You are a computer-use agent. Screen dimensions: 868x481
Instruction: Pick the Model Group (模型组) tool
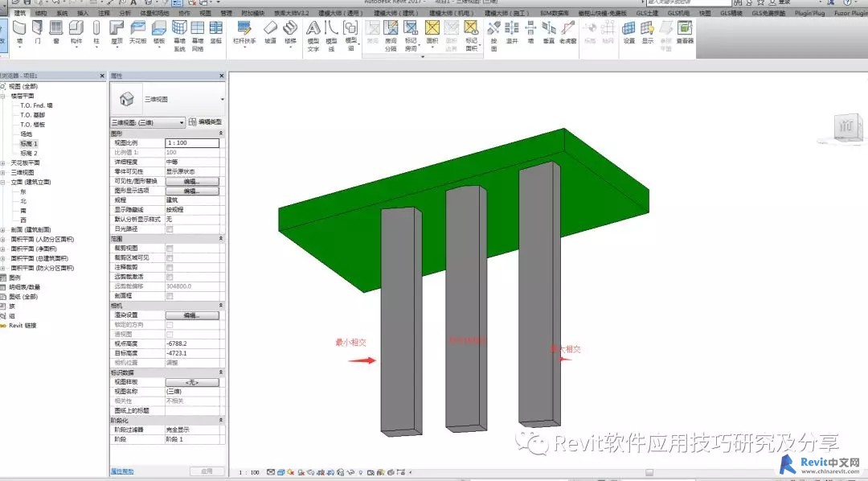coord(350,35)
